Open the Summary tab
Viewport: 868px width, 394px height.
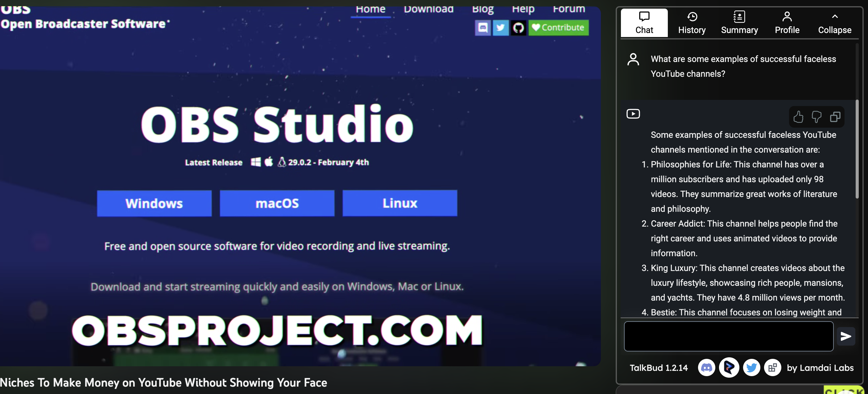point(739,23)
